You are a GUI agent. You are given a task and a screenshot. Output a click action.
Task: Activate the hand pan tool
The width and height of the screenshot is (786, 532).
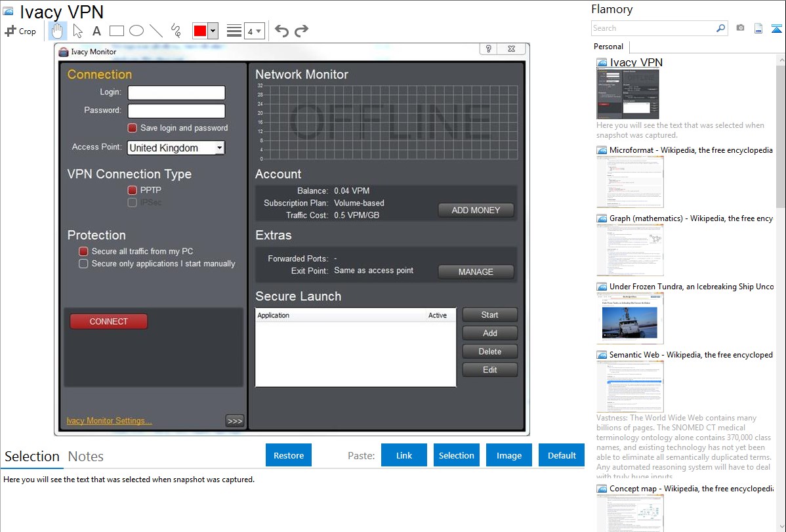click(58, 31)
